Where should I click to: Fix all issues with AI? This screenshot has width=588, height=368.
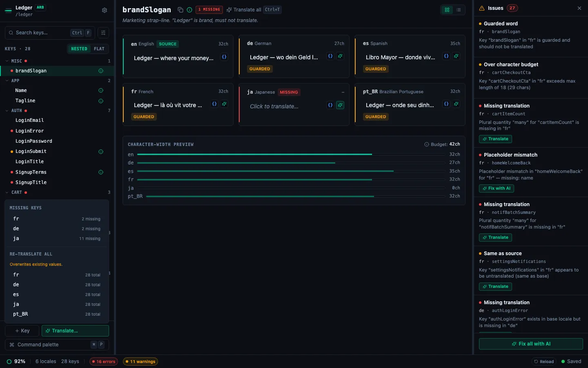[531, 344]
